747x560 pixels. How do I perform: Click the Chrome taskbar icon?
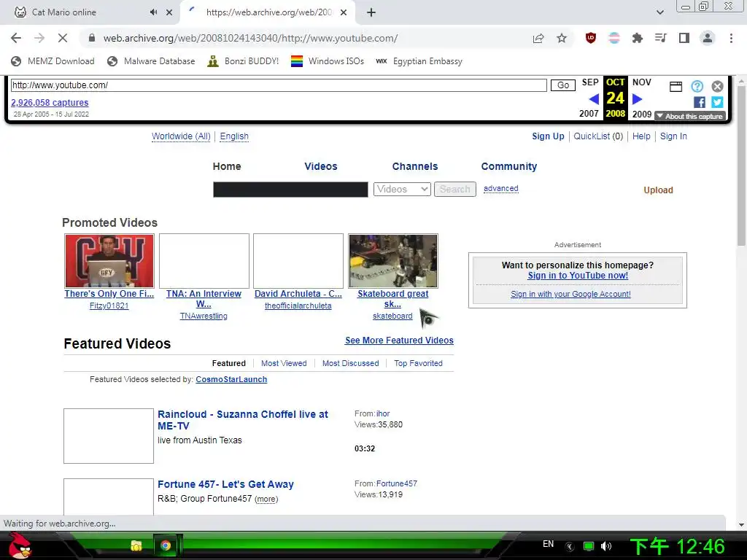[x=166, y=545]
